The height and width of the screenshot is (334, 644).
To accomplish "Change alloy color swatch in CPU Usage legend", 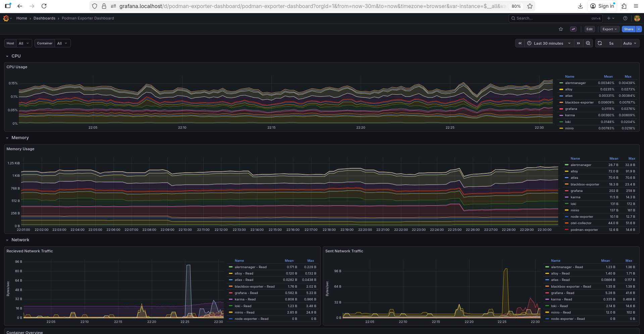I will click(x=561, y=89).
